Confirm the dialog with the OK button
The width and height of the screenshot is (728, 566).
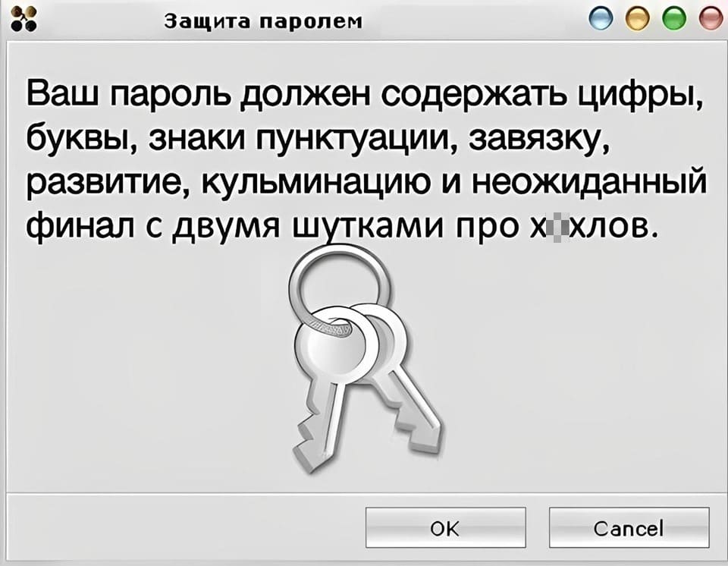click(x=446, y=527)
